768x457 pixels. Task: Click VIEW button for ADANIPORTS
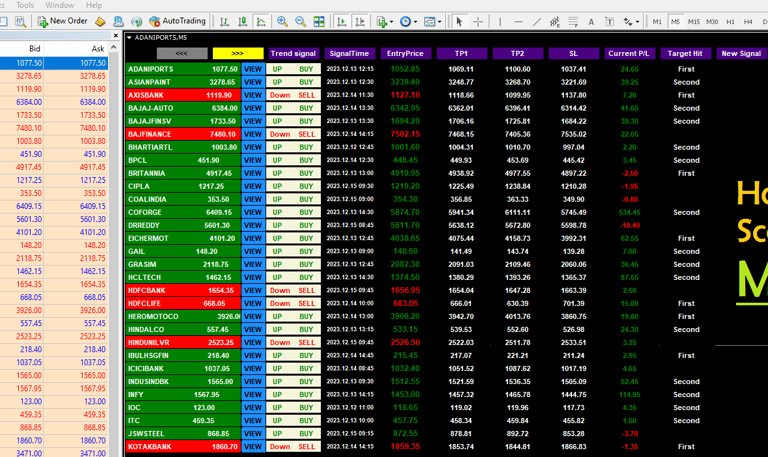(x=253, y=69)
